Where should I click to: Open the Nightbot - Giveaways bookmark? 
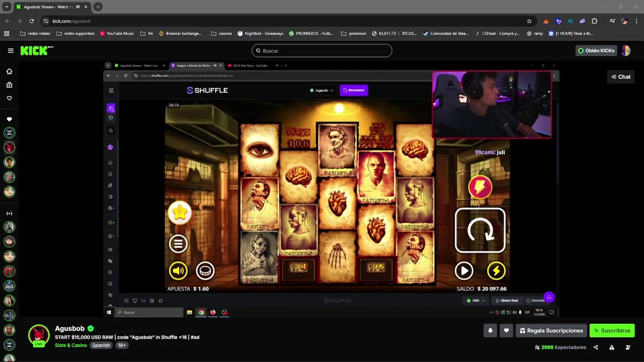pyautogui.click(x=260, y=34)
